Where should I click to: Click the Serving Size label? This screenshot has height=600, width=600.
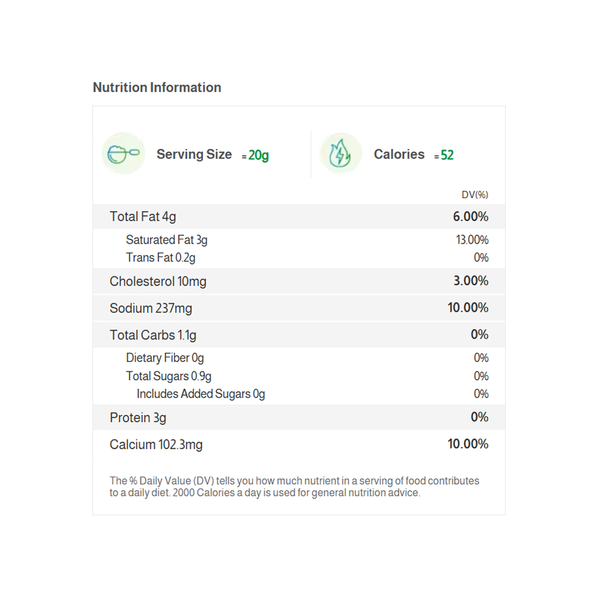[x=194, y=155]
